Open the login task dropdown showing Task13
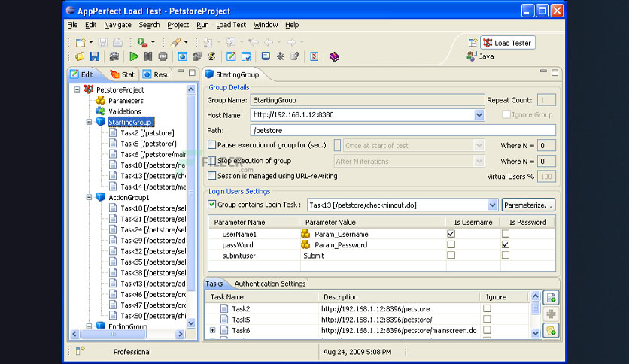Viewport: 629px width, 364px height. [492, 205]
